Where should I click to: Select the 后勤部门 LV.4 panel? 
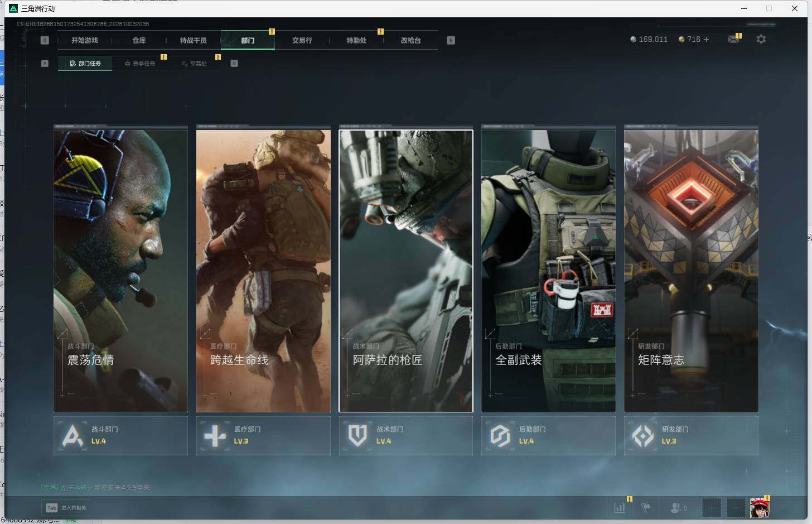pos(548,435)
